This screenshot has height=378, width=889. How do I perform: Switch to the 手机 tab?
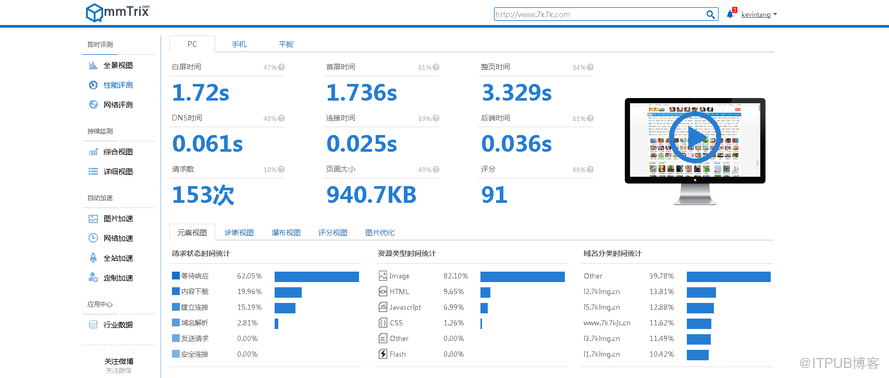239,44
